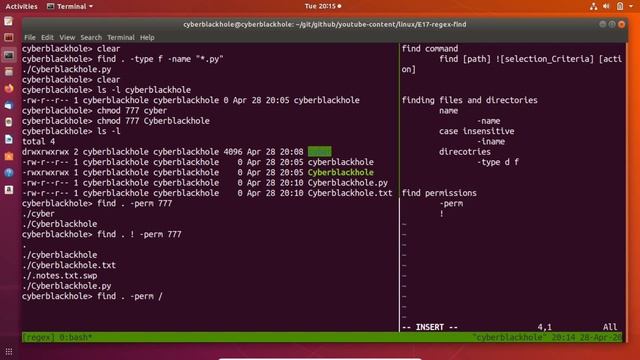Click 'Cyberblackhole.txt' in the ls listing
The width and height of the screenshot is (640, 360).
point(350,193)
